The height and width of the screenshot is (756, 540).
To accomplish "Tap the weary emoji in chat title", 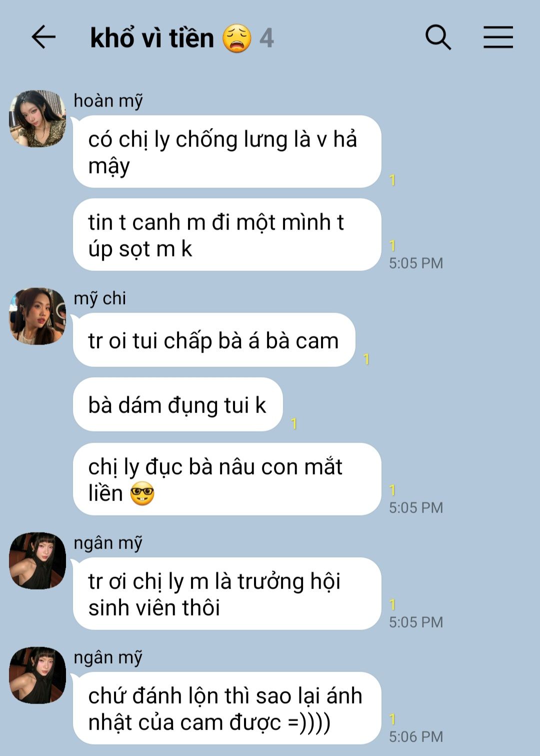I will (x=237, y=38).
